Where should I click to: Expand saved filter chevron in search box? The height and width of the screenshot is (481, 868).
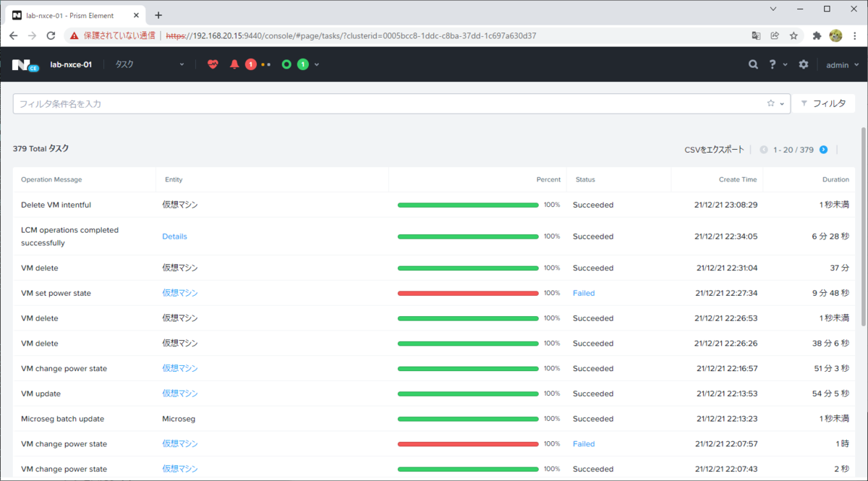coord(782,104)
